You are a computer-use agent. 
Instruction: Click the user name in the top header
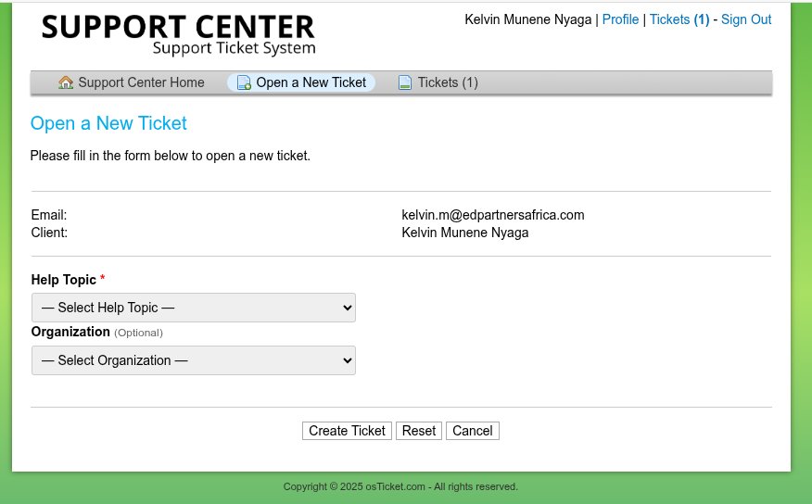528,19
